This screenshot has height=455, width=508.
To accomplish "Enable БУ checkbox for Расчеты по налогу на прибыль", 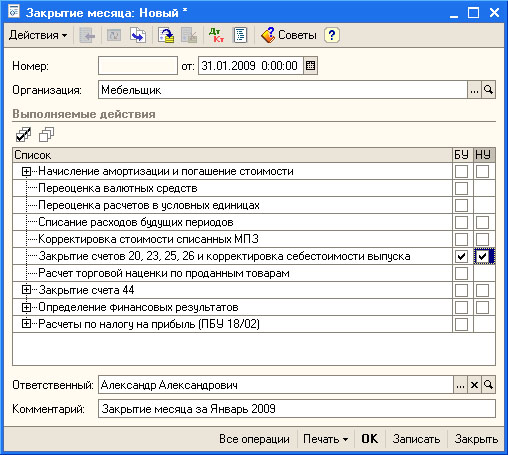I will coord(461,324).
